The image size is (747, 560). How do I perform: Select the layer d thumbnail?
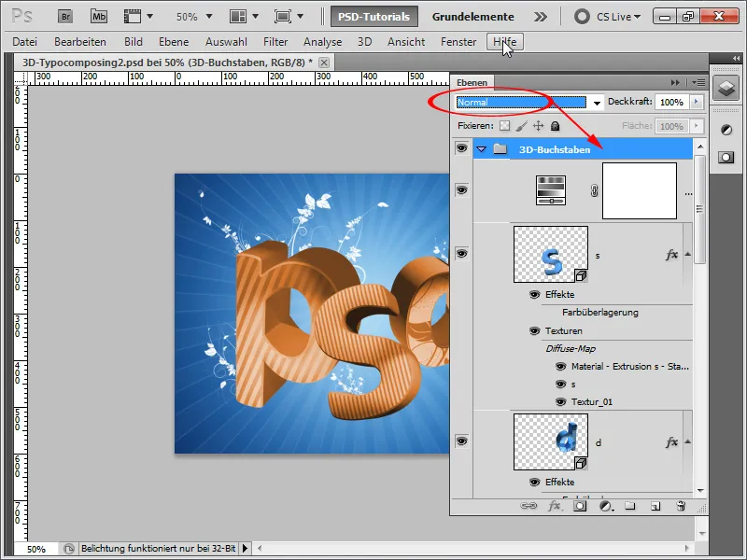coord(551,441)
